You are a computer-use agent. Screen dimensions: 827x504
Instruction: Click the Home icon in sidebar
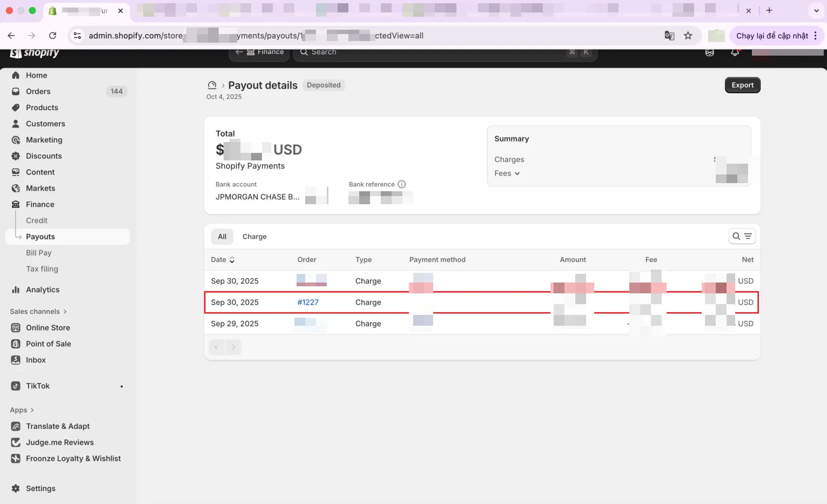click(16, 75)
